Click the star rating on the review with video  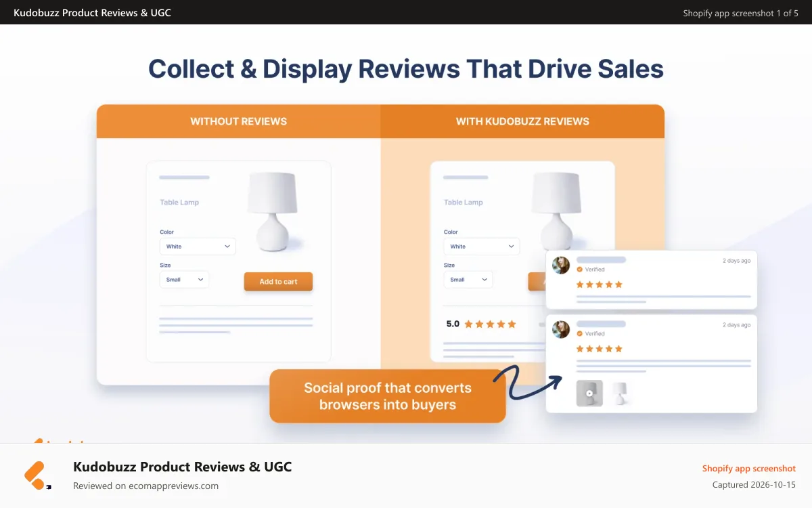[x=599, y=349]
